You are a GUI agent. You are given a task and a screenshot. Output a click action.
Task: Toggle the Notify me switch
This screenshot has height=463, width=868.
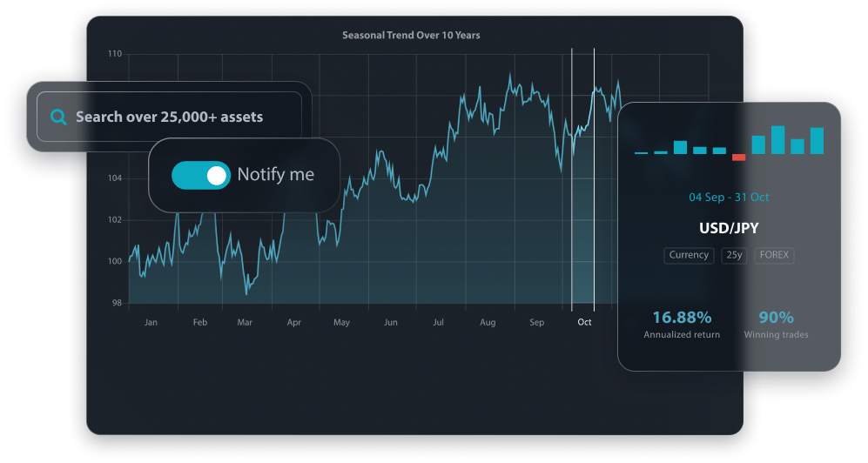click(x=201, y=175)
